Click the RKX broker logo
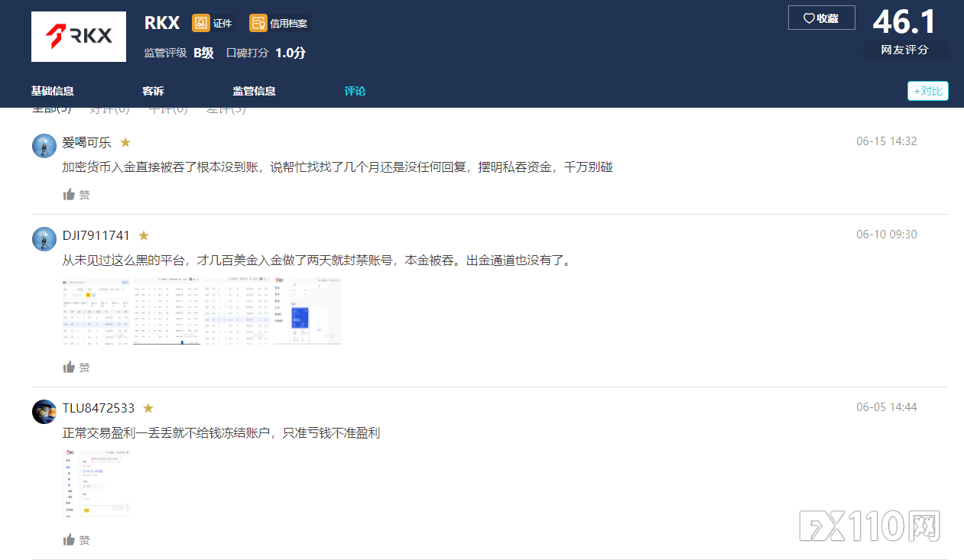 pos(79,37)
